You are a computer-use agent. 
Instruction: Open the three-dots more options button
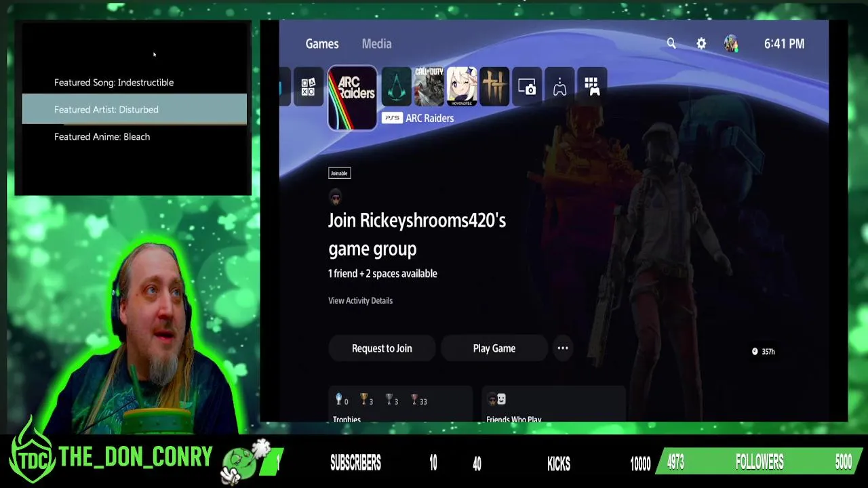point(563,348)
